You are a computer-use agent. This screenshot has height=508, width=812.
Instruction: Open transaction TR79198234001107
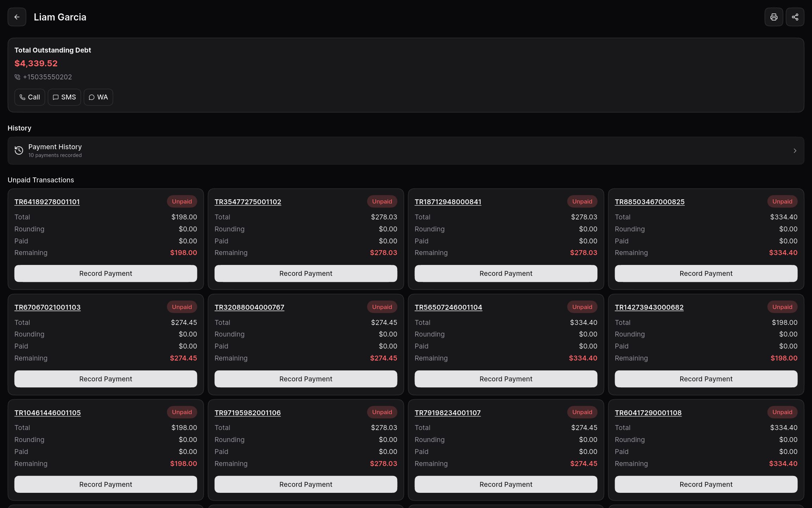point(448,413)
